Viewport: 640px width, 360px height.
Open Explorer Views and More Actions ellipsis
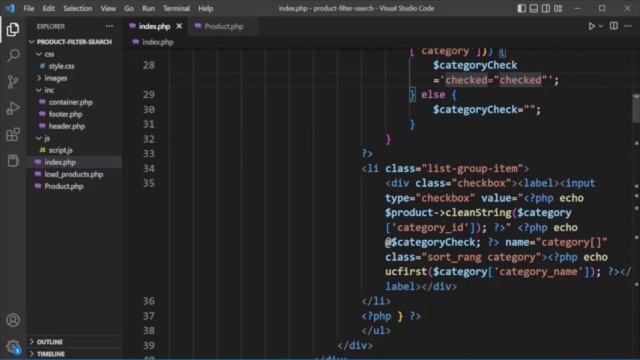[x=109, y=26]
